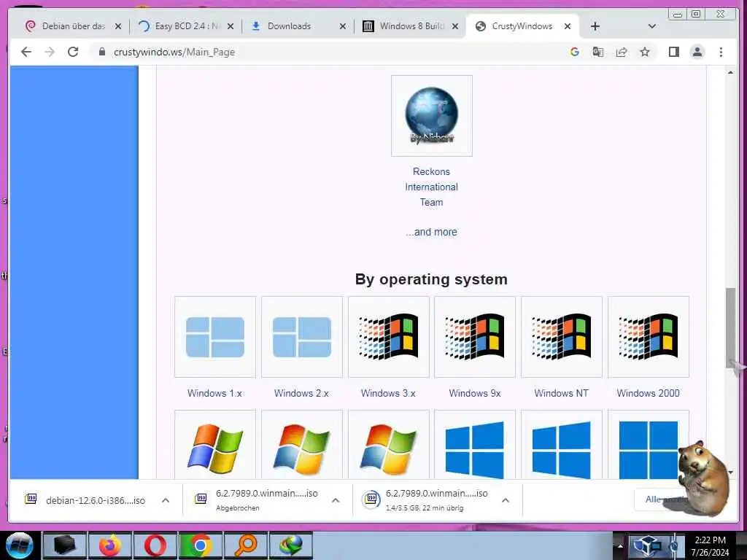
Task: Click the page scrollbar thumb
Action: pyautogui.click(x=730, y=327)
